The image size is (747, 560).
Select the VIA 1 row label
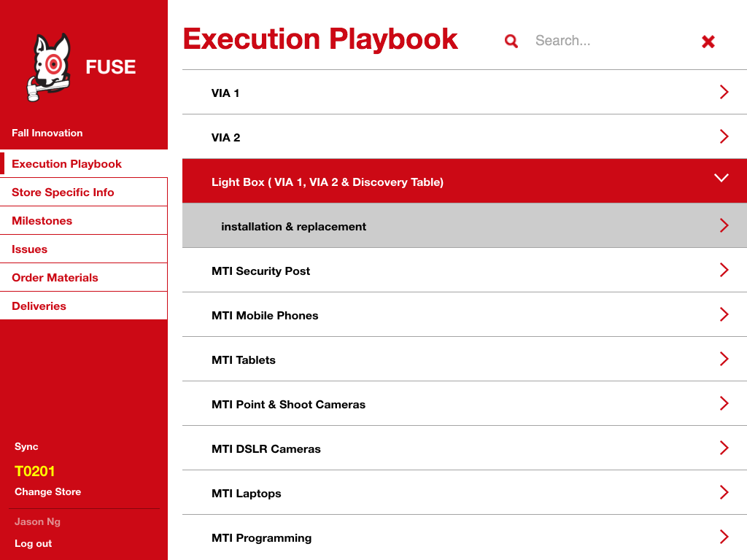225,93
